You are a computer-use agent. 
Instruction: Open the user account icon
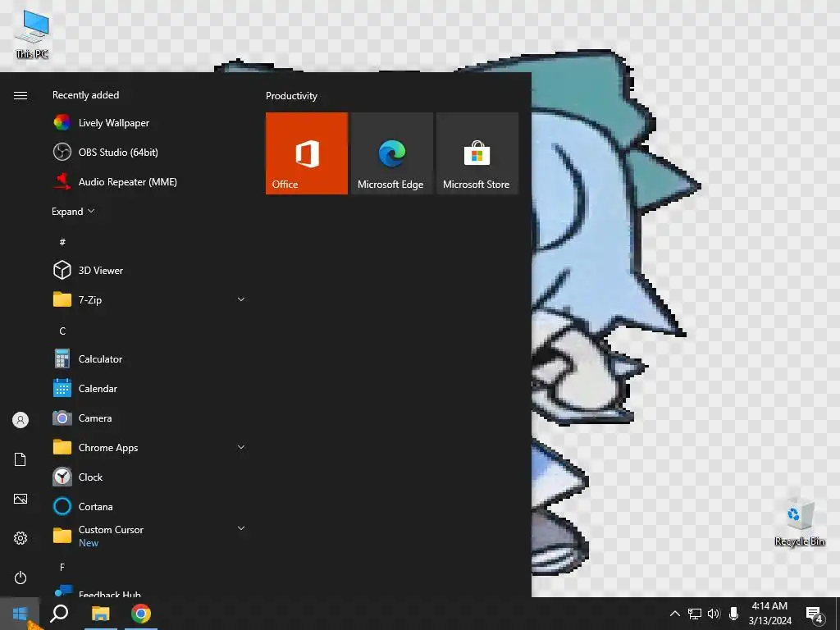pyautogui.click(x=21, y=420)
